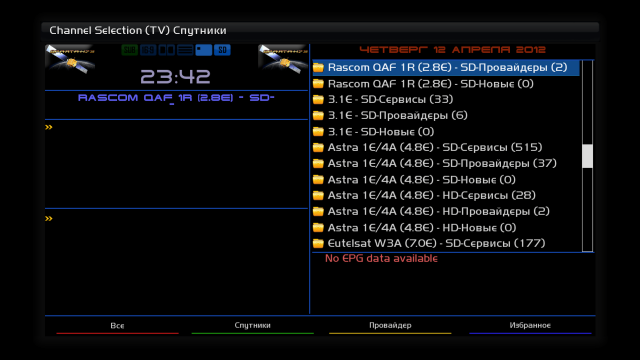Image resolution: width=640 pixels, height=360 pixels.
Task: Click the channel list scrollbar thumb
Action: 587,156
